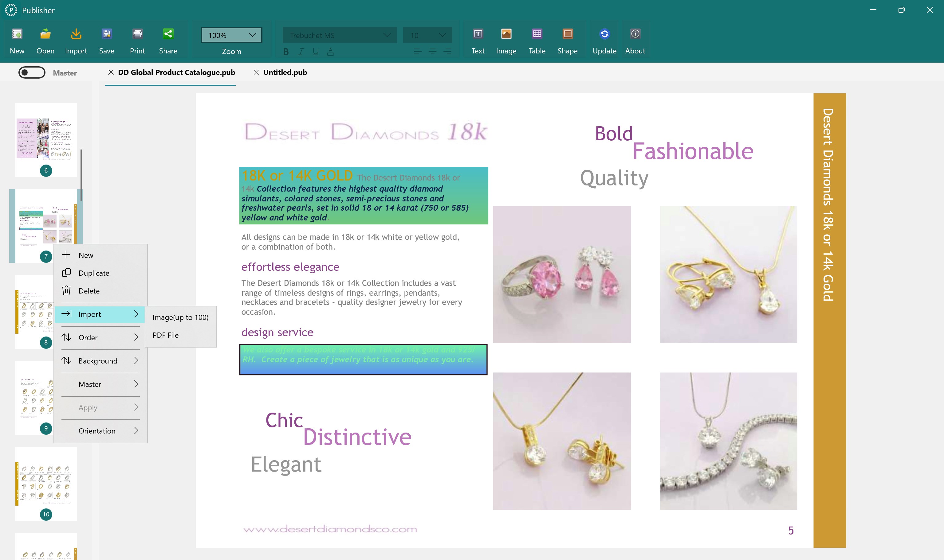Insert a Text box from the toolbar
The image size is (944, 560).
pos(478,40)
